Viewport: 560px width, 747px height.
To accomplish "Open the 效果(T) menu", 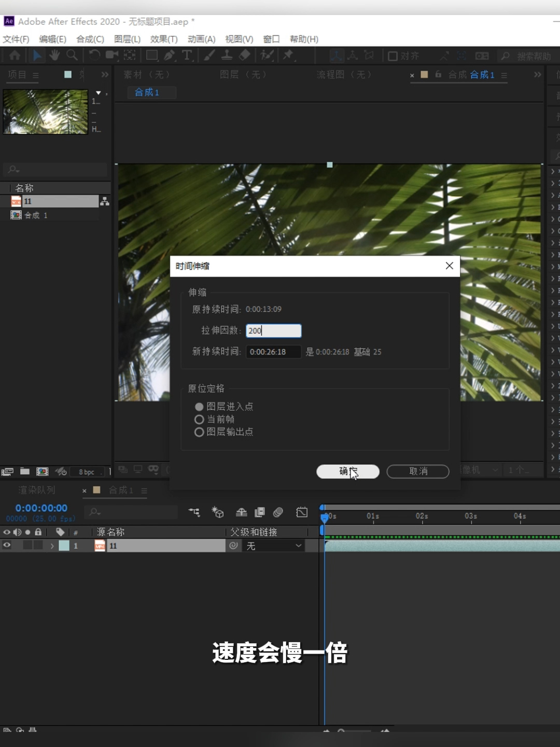I will click(x=164, y=39).
